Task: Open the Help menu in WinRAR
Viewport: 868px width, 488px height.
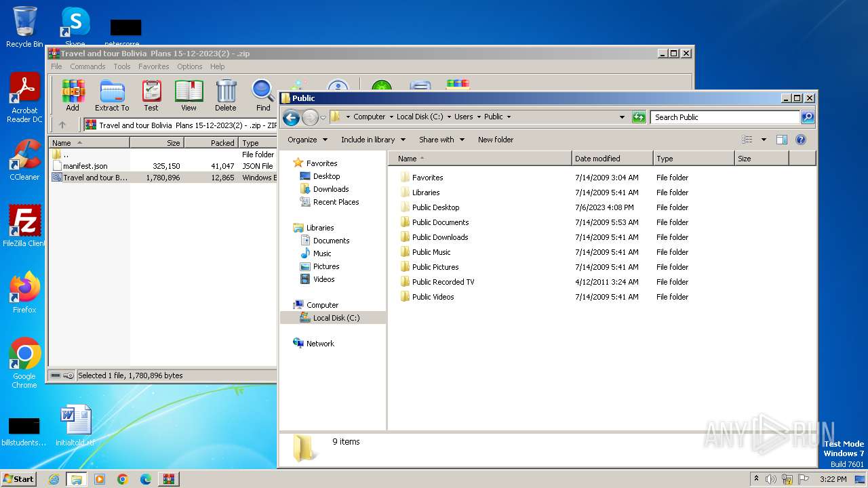Action: [217, 66]
